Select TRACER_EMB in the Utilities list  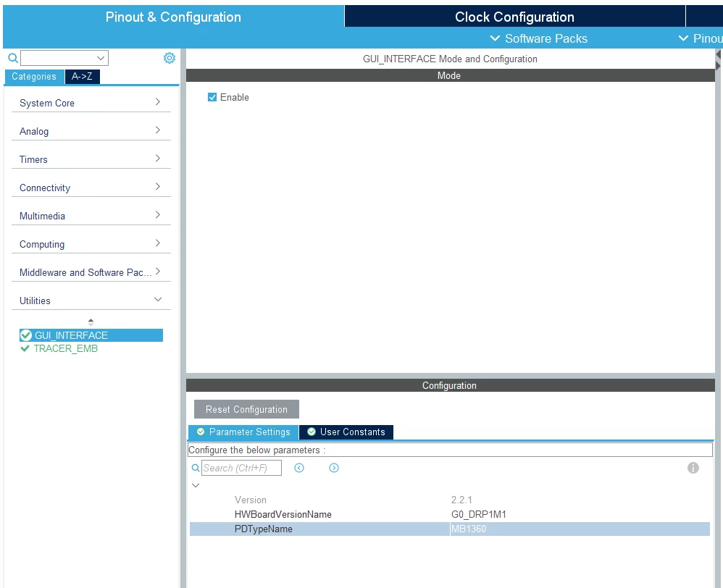click(65, 348)
